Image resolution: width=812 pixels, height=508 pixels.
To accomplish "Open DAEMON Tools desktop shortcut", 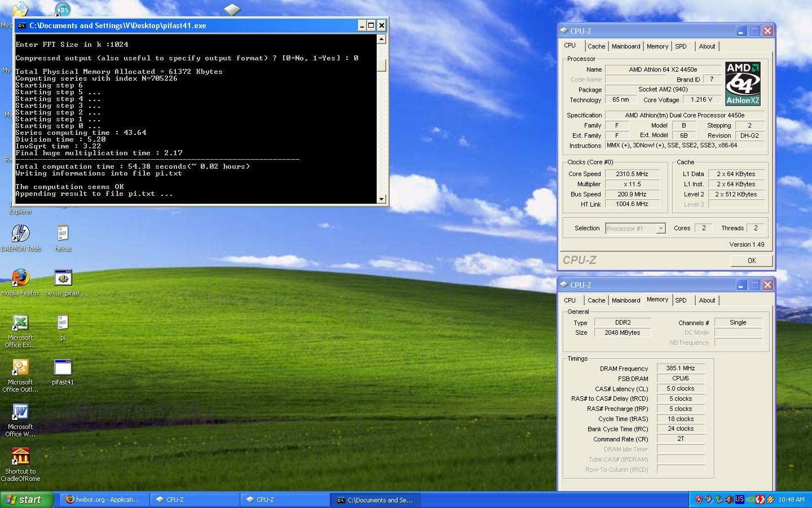I will (20, 233).
